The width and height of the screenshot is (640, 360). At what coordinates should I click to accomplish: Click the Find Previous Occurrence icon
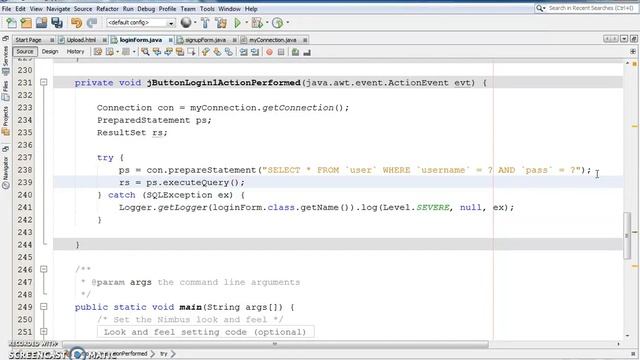157,52
